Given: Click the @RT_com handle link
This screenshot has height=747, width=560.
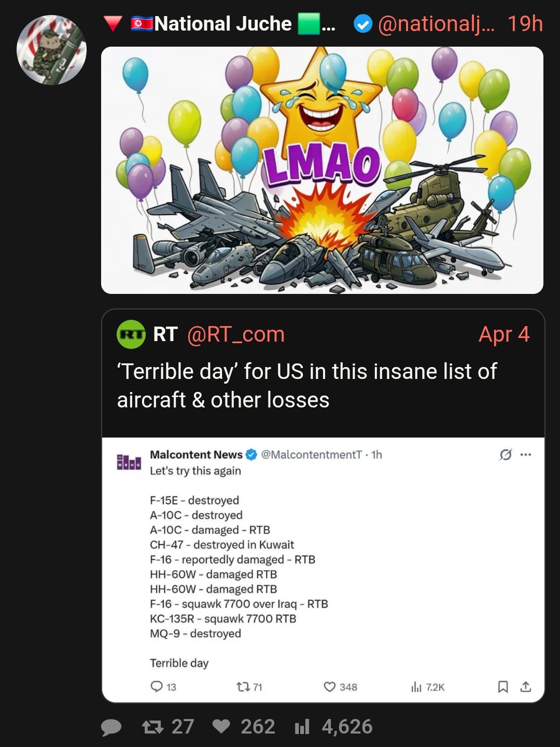Looking at the screenshot, I should point(235,334).
